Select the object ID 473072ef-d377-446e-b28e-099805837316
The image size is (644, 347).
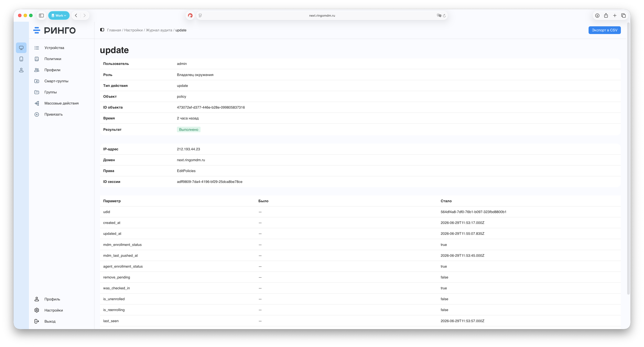[x=211, y=107]
